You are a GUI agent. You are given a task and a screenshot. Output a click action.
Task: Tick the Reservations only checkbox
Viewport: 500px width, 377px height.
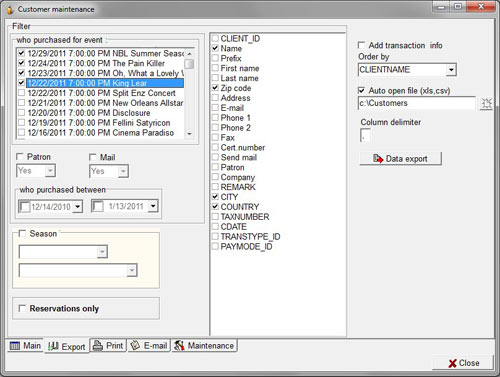[22, 308]
